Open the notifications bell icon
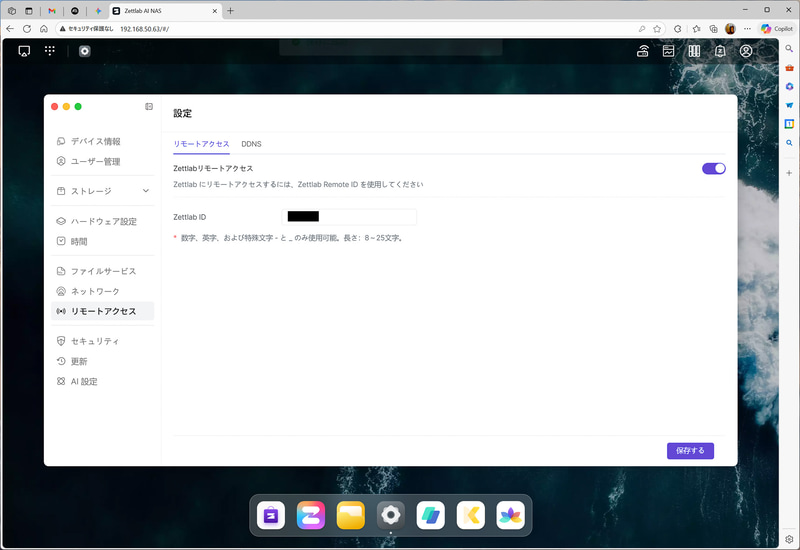 point(720,51)
